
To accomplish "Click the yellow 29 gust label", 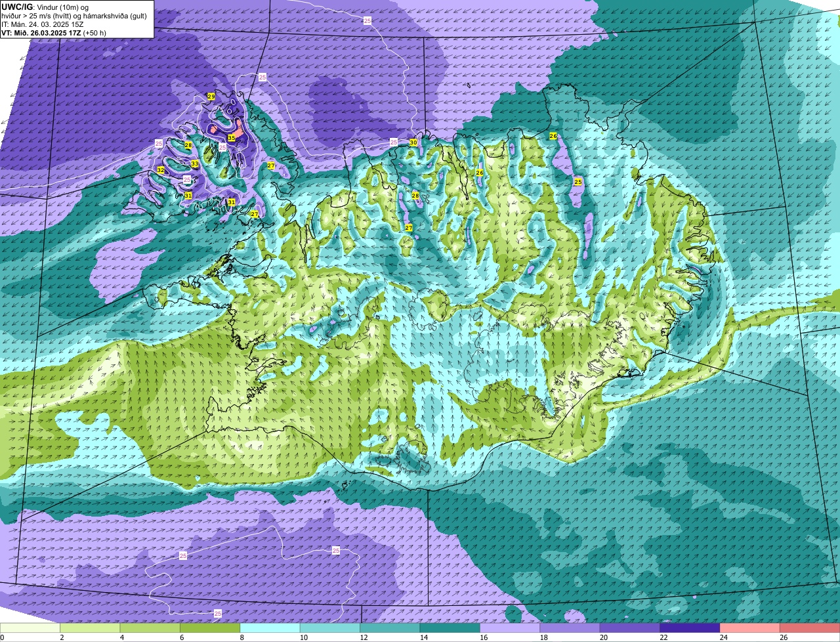I will pos(211,96).
